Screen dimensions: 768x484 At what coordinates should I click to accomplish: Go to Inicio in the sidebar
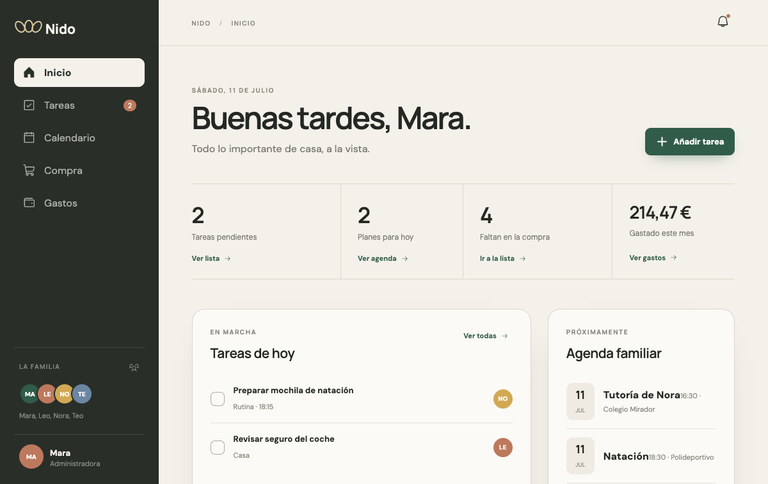[79, 73]
